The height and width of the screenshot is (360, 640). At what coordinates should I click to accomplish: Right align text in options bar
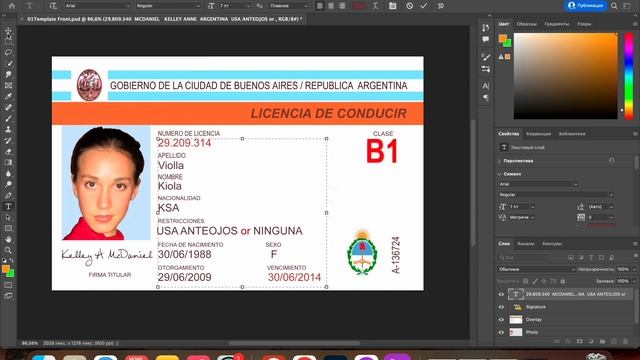point(342,6)
